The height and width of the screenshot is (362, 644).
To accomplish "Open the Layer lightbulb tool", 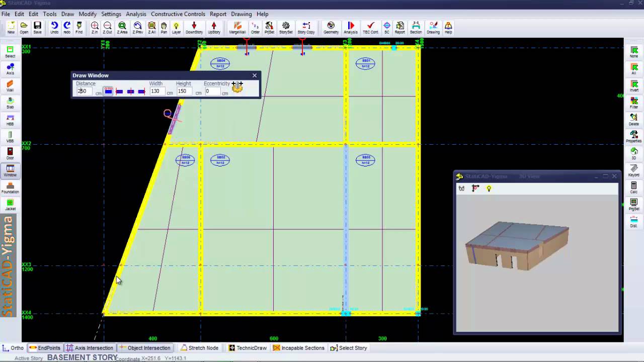I will coord(176,28).
